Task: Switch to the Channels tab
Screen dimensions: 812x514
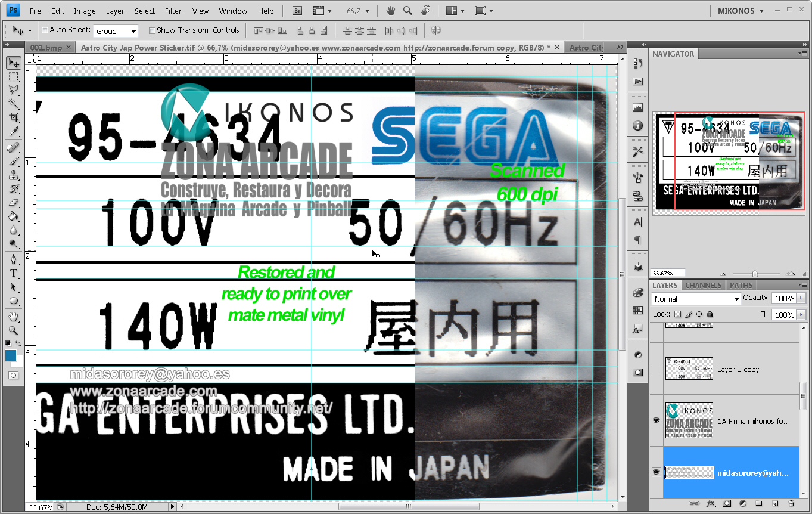Action: click(703, 285)
